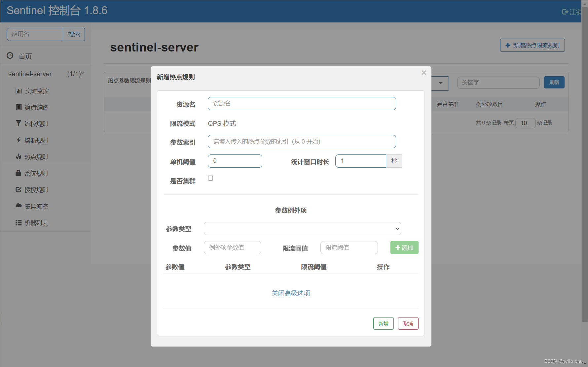Viewport: 588px width, 367px height.
Task: Click the list icon for 簇点链路
Action: click(19, 107)
